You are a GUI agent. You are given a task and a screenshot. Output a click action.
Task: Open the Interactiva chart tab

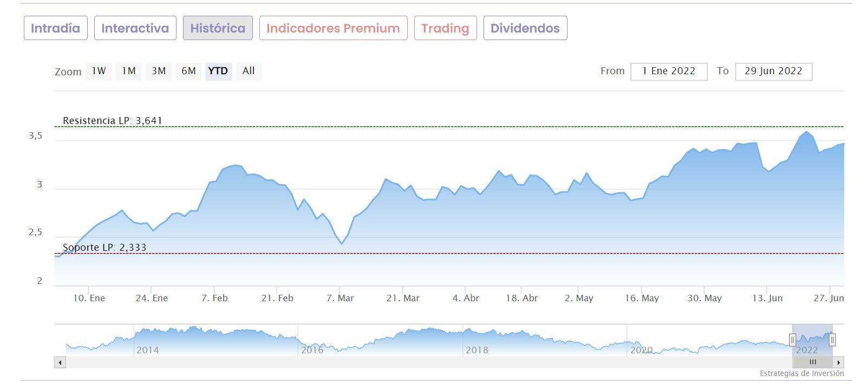[135, 28]
